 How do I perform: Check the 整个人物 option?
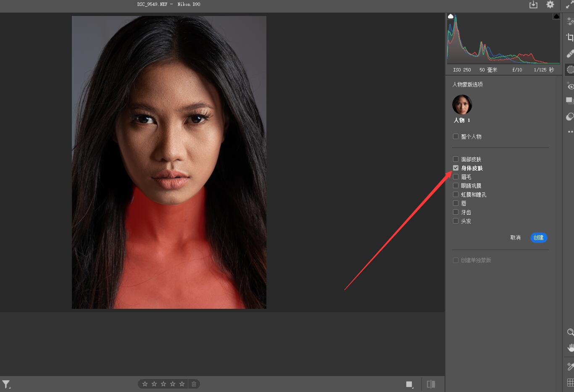click(x=456, y=137)
